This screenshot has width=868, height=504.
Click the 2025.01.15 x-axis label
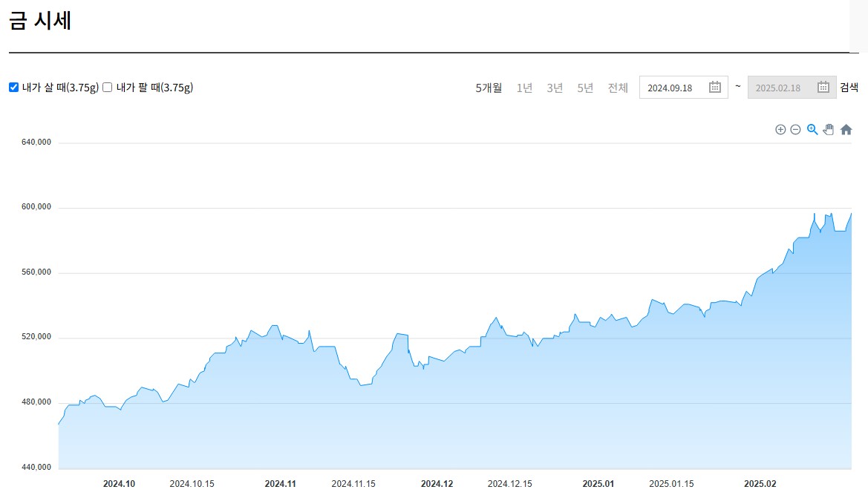(x=671, y=484)
